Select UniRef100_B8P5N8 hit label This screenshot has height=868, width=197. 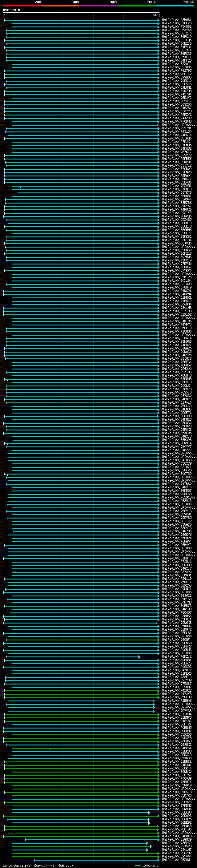point(177,379)
